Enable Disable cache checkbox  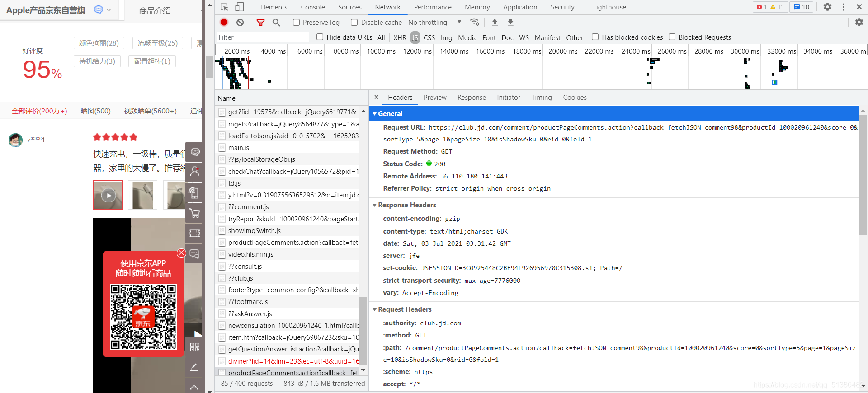tap(354, 23)
